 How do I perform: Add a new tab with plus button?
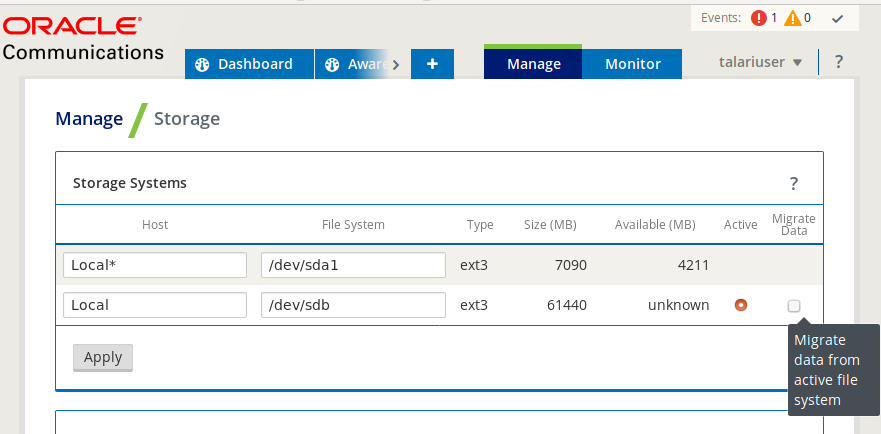(x=432, y=64)
